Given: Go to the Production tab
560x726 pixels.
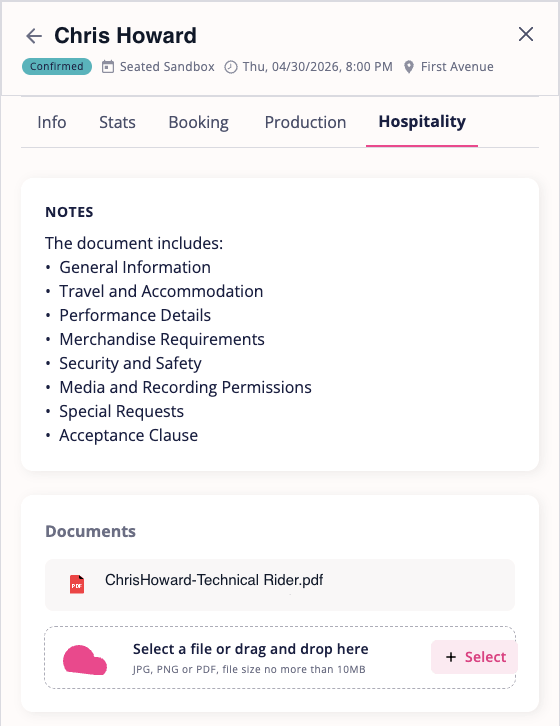Looking at the screenshot, I should 305,122.
